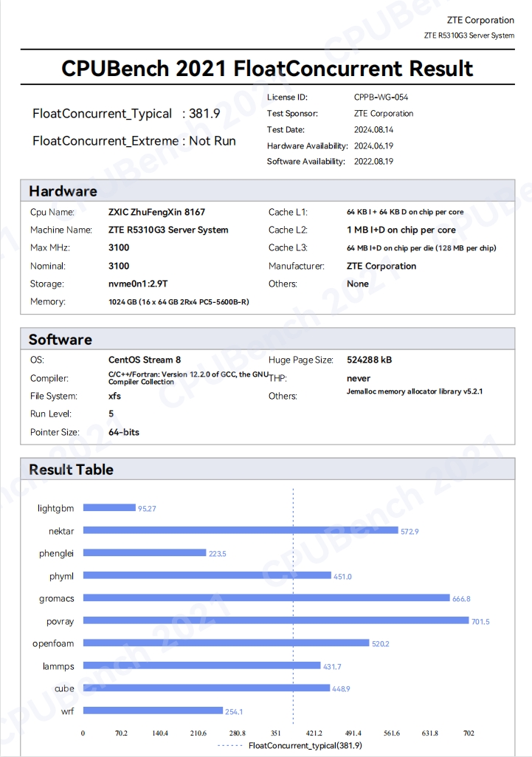
Task: Click the Compiler GCC 12.2.0 description
Action: coord(188,378)
